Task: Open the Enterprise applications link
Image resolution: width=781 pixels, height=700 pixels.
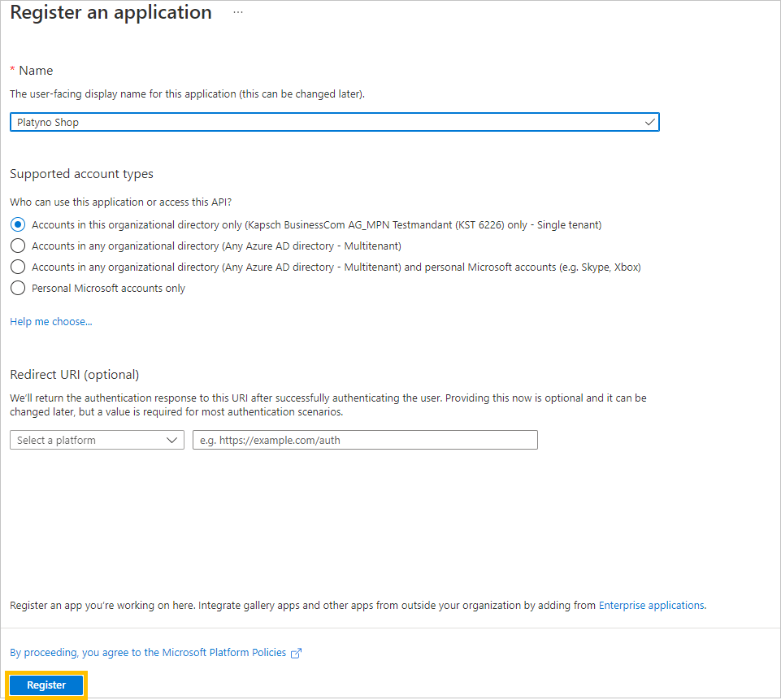Action: click(x=652, y=606)
